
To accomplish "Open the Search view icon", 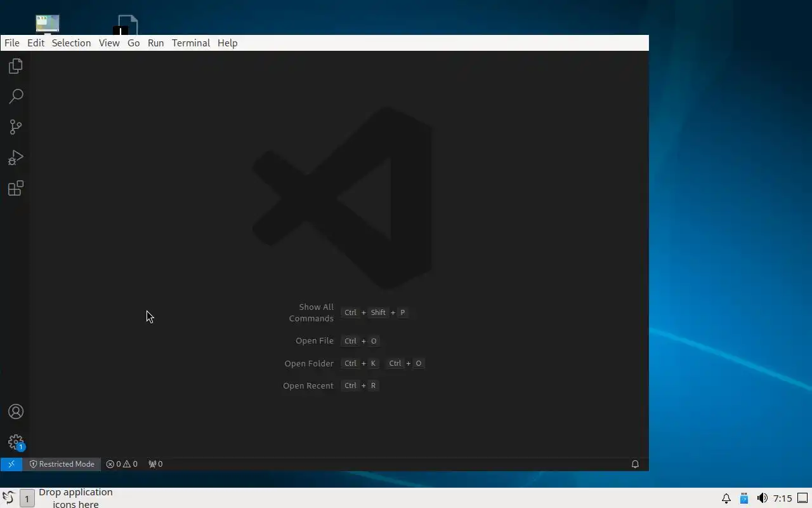I will click(x=16, y=97).
